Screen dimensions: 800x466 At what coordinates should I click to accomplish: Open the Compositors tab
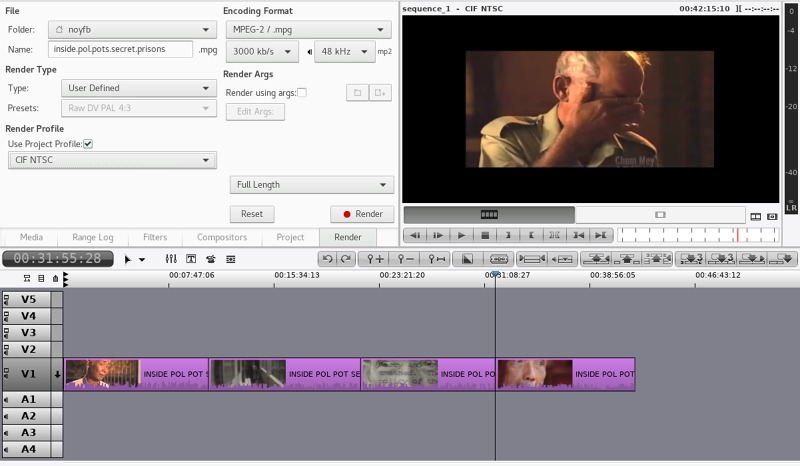coord(222,237)
